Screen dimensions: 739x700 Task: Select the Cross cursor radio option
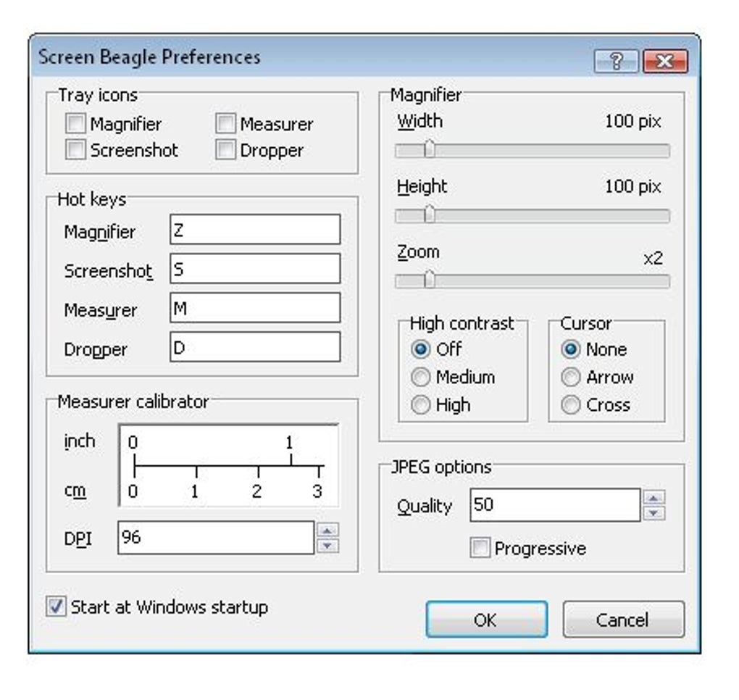[571, 405]
